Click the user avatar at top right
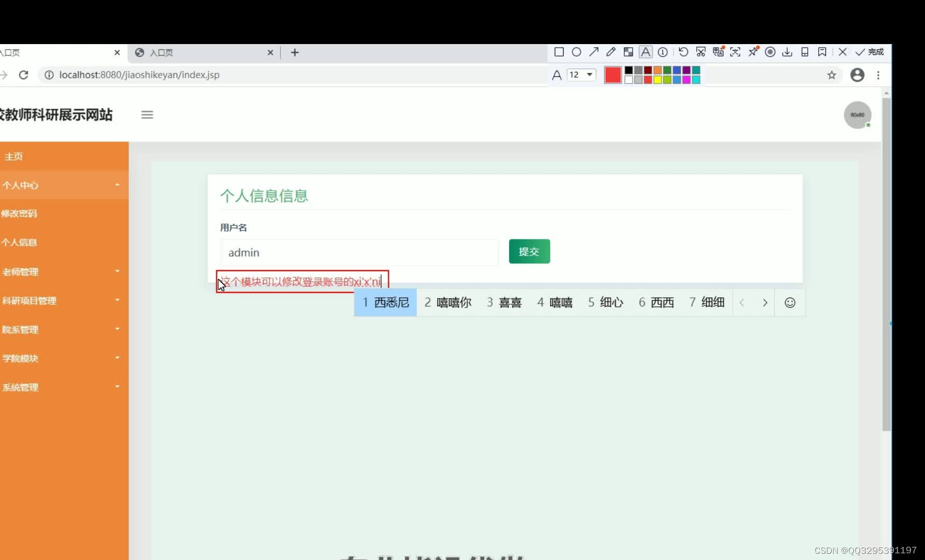This screenshot has width=925, height=560. pos(858,115)
